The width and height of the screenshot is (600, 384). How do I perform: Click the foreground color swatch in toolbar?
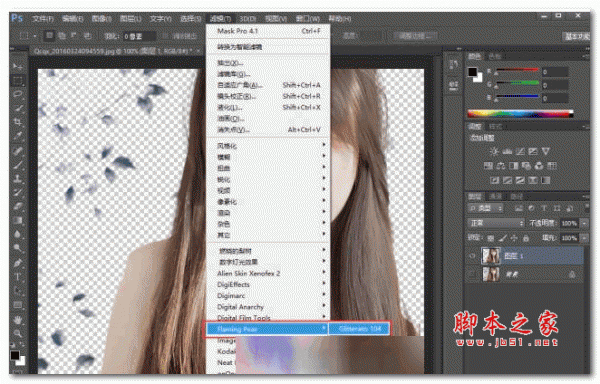pyautogui.click(x=15, y=355)
